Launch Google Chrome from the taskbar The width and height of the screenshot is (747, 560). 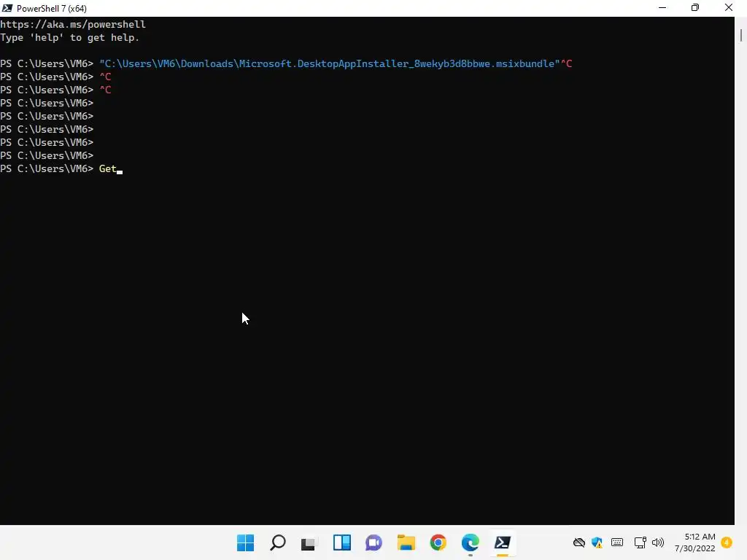click(x=438, y=542)
